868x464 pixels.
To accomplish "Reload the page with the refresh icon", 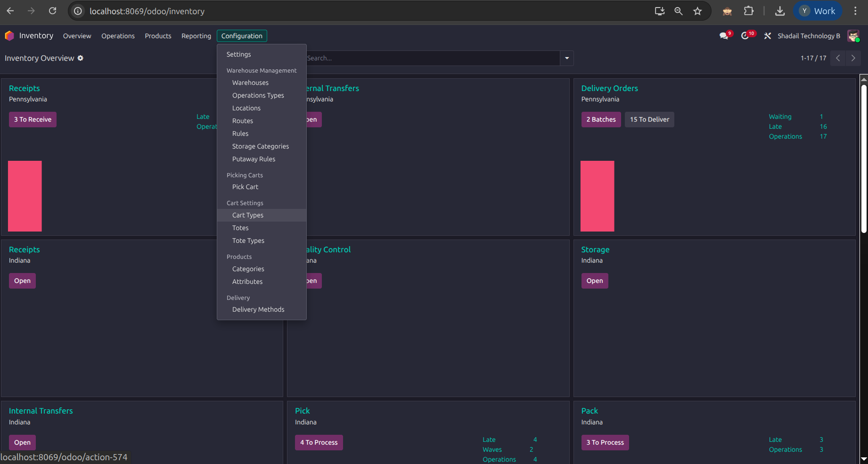I will pos(53,11).
